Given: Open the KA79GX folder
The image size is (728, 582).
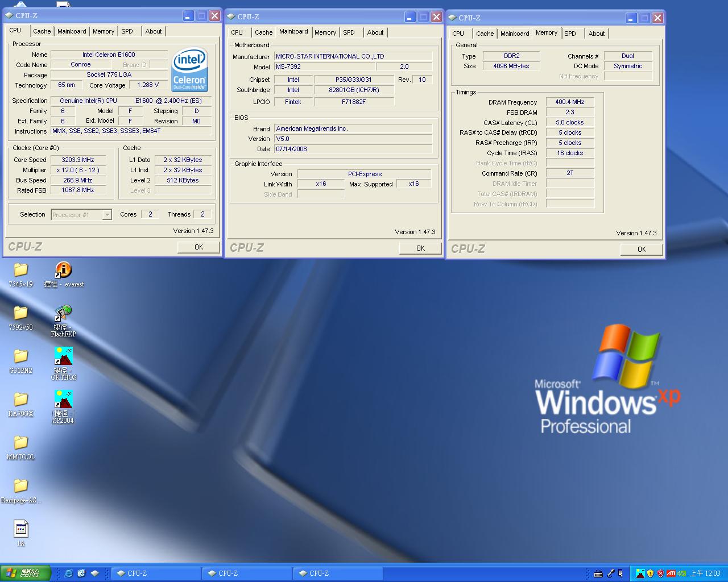Looking at the screenshot, I should [x=20, y=400].
